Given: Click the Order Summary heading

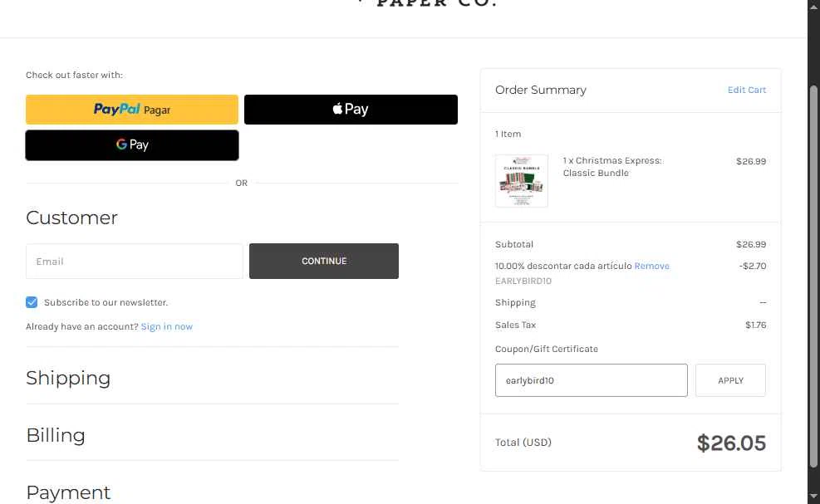Looking at the screenshot, I should [x=540, y=90].
